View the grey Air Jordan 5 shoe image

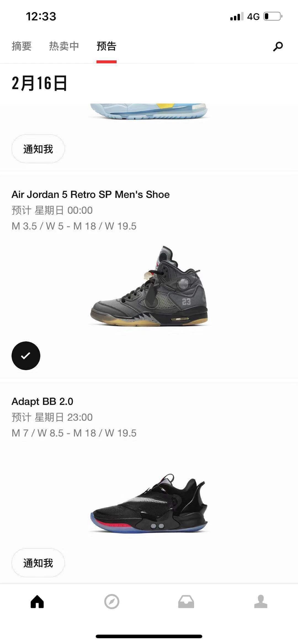pyautogui.click(x=149, y=286)
